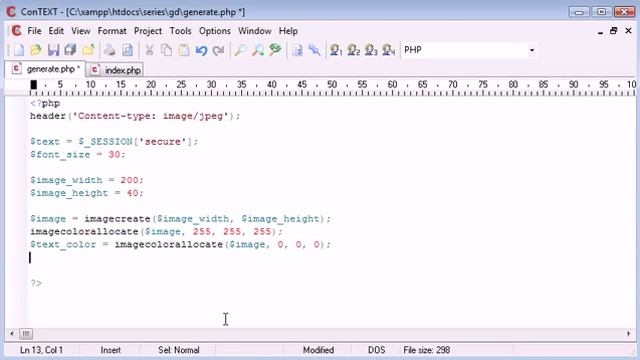Click the pin-shaped toolbar icon
This screenshot has height=360, width=640.
(x=314, y=50)
